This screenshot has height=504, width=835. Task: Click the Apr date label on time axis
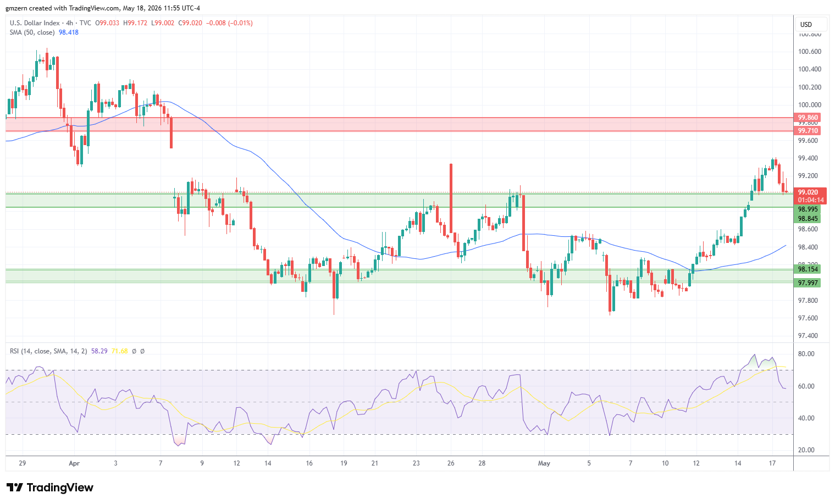[x=74, y=463]
